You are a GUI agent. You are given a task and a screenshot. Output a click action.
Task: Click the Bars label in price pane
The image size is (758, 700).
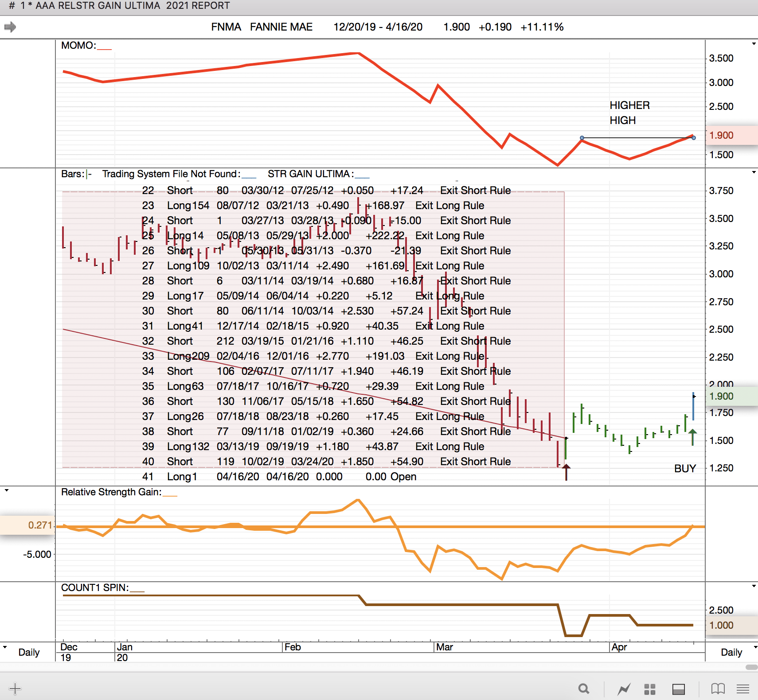(73, 174)
